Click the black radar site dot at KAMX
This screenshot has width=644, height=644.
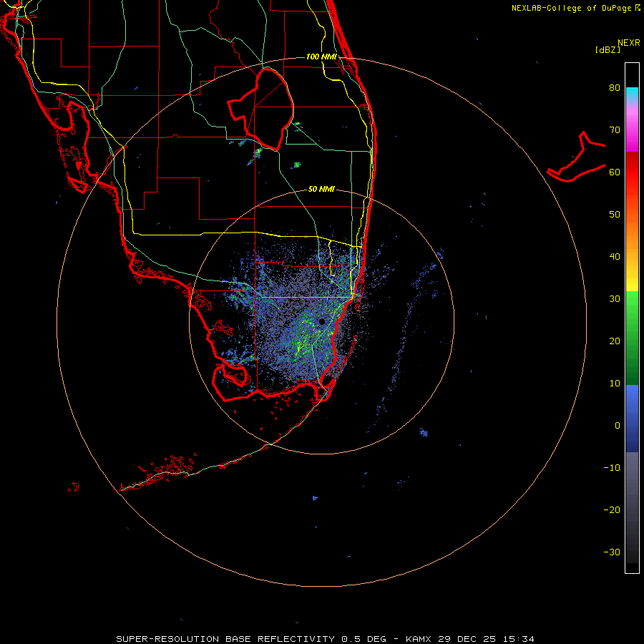coord(321,321)
